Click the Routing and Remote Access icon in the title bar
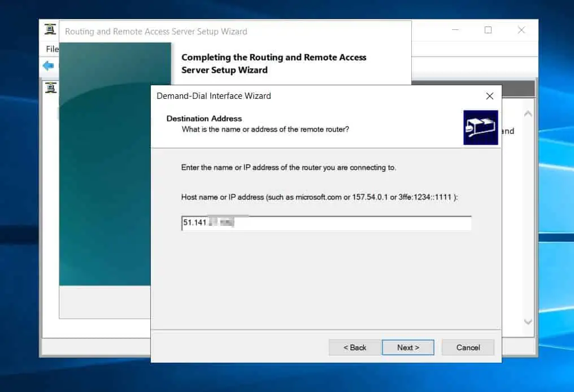 point(50,29)
